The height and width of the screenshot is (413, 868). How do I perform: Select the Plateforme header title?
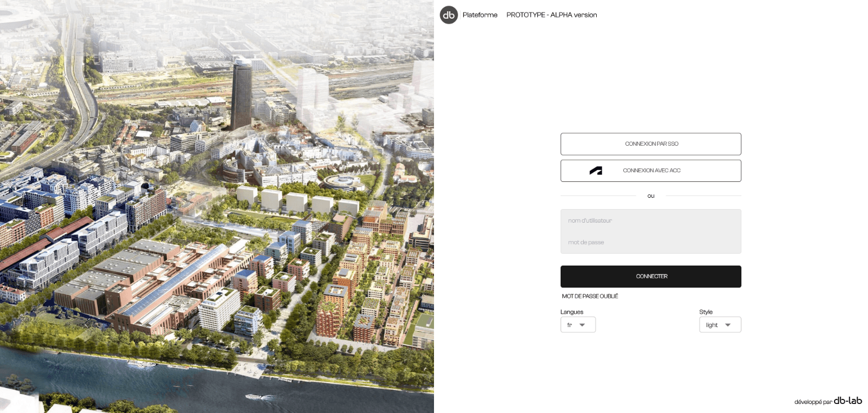click(x=480, y=15)
